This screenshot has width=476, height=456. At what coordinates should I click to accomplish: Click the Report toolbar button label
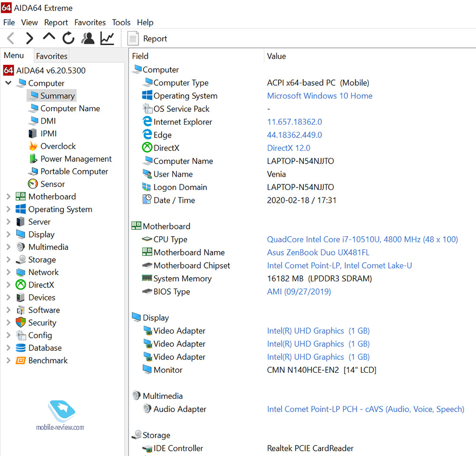155,39
